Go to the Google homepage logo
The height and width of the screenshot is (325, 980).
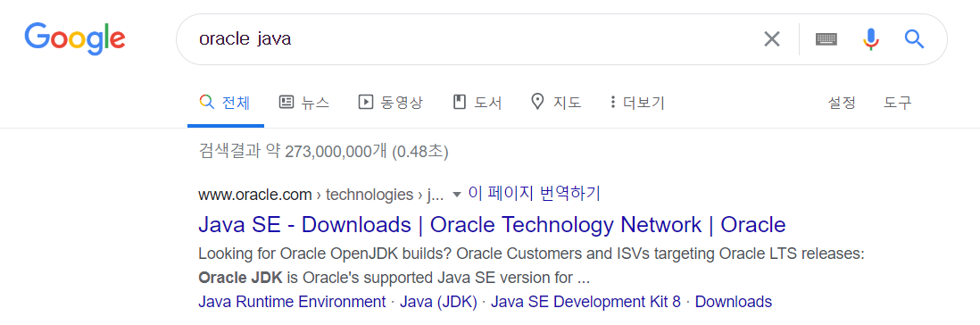point(75,38)
